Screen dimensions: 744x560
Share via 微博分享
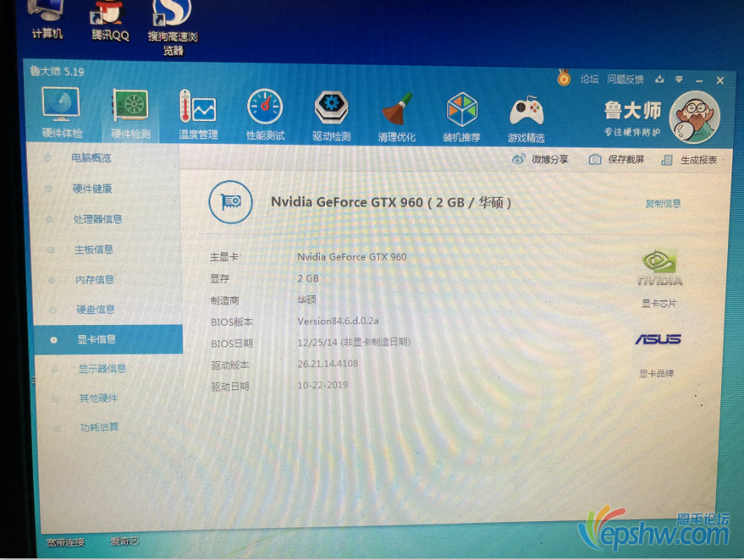(x=540, y=159)
